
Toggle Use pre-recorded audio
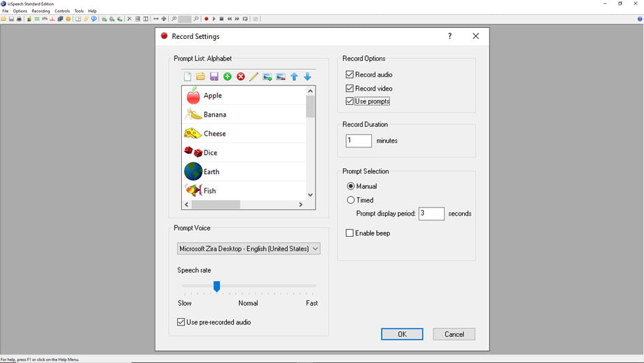(x=214, y=322)
